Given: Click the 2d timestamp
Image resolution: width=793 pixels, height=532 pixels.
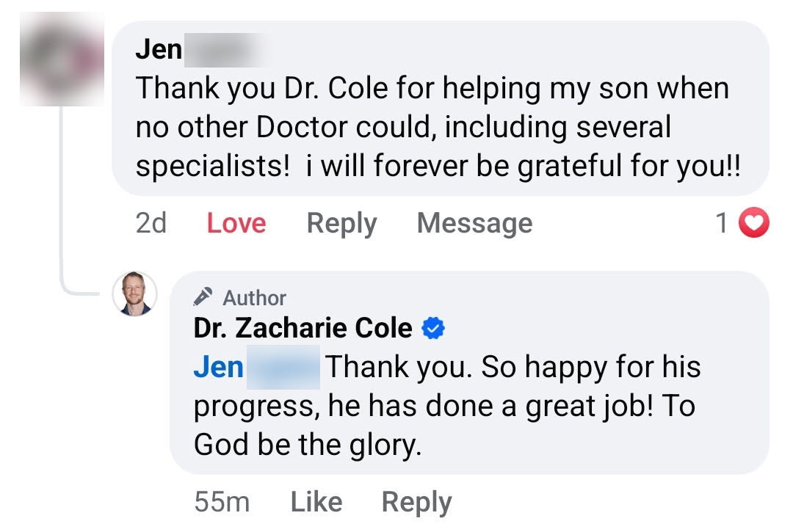Looking at the screenshot, I should [x=151, y=223].
